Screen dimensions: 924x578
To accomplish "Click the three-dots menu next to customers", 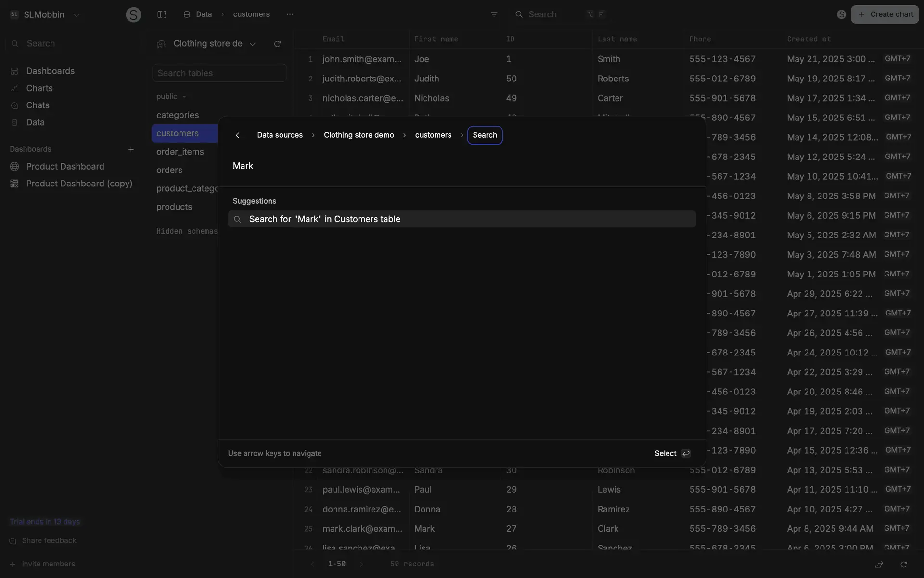I will click(x=290, y=14).
